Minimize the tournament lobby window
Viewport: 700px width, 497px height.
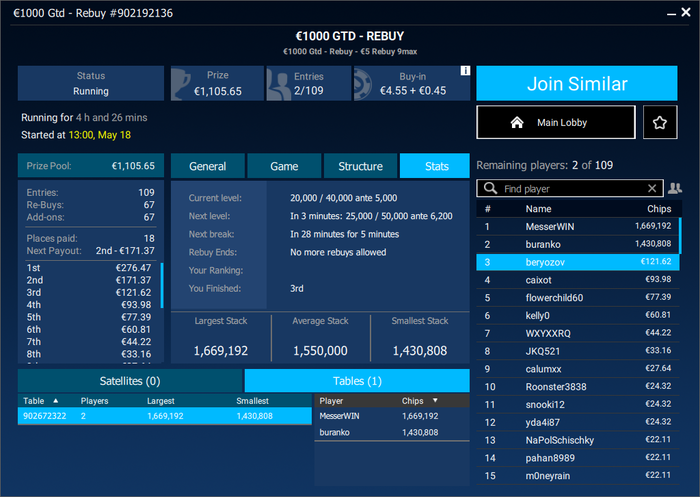[x=671, y=14]
